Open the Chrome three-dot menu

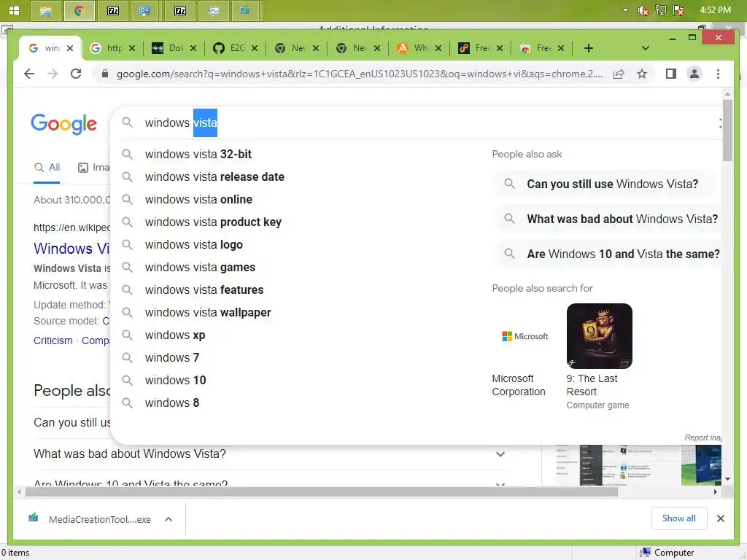pyautogui.click(x=718, y=74)
